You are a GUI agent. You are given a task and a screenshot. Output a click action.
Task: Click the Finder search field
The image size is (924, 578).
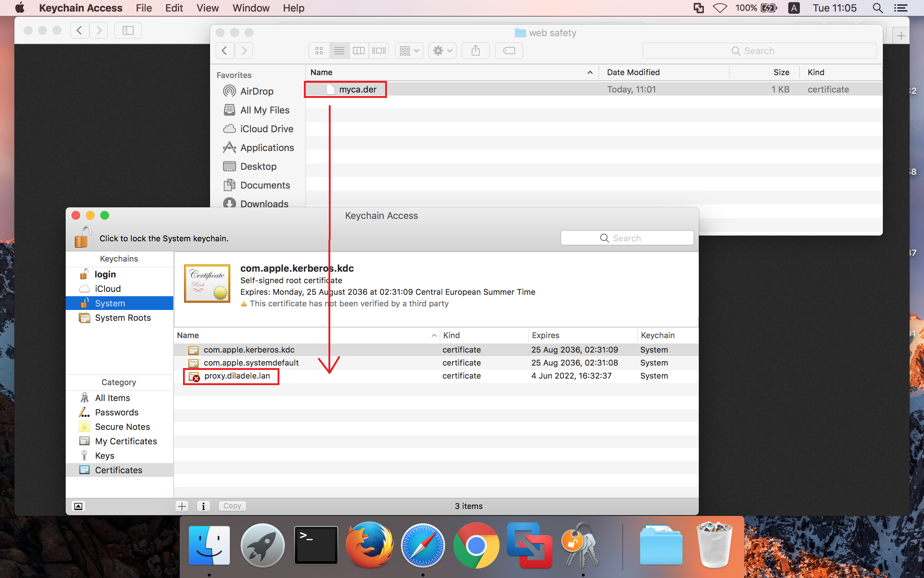click(759, 51)
